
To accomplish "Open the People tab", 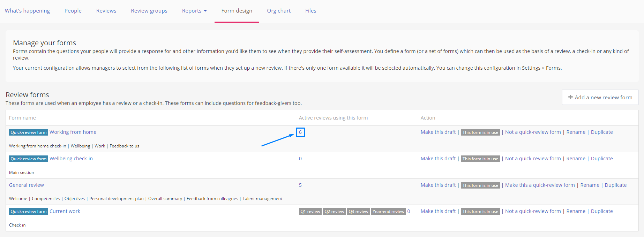I will [73, 11].
